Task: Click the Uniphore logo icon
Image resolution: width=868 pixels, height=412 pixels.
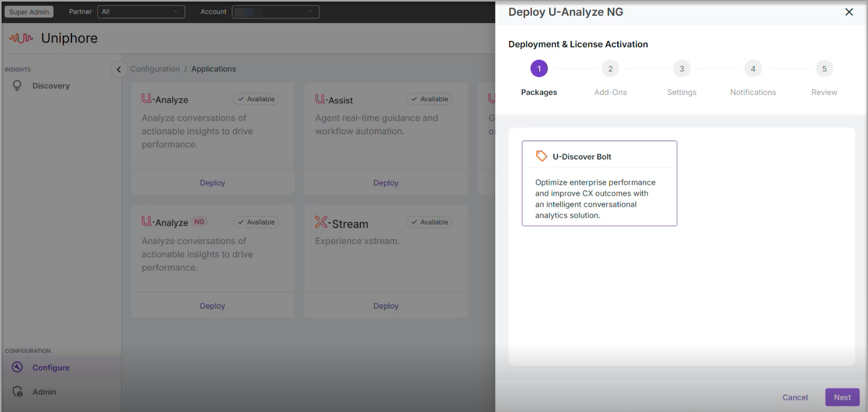Action: pyautogui.click(x=21, y=38)
